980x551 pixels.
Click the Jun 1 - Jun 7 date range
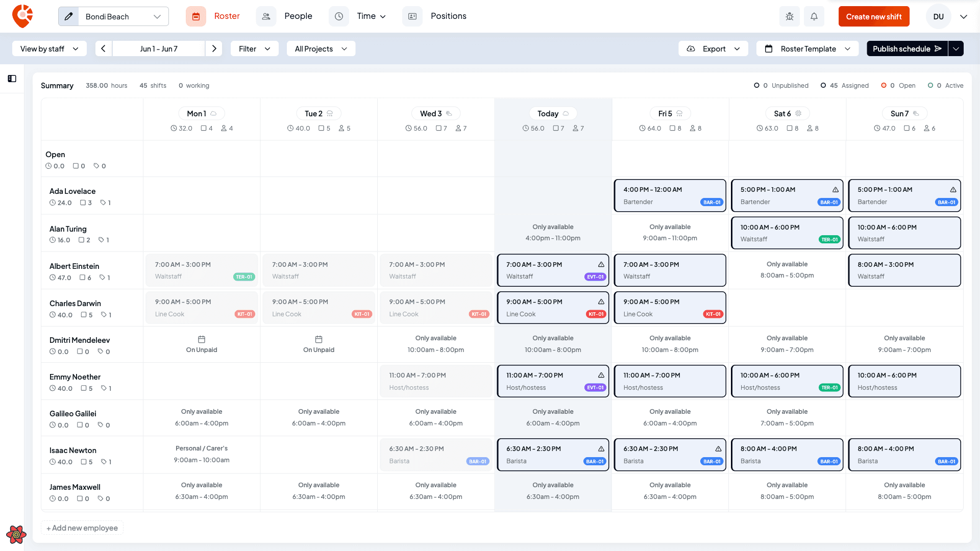(159, 48)
